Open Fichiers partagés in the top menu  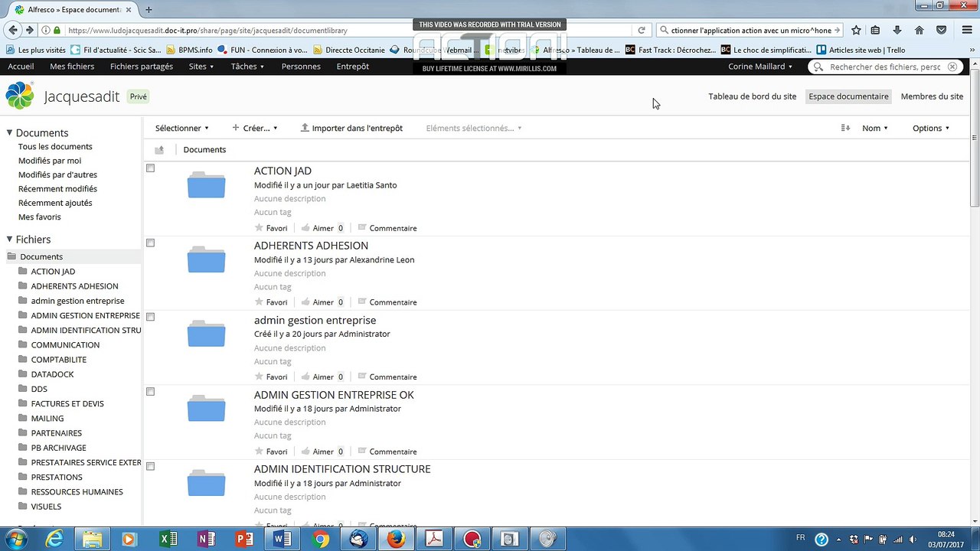pyautogui.click(x=142, y=67)
